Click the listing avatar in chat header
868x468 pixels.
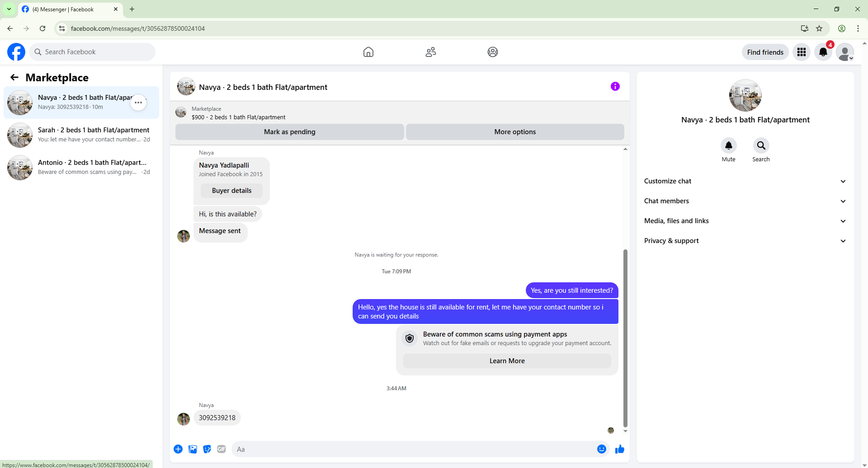pos(186,86)
